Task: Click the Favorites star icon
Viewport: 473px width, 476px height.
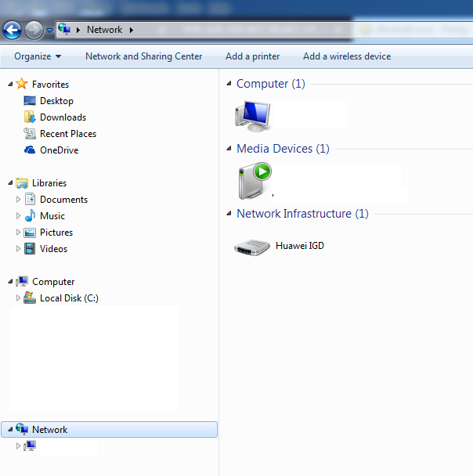Action: point(22,84)
